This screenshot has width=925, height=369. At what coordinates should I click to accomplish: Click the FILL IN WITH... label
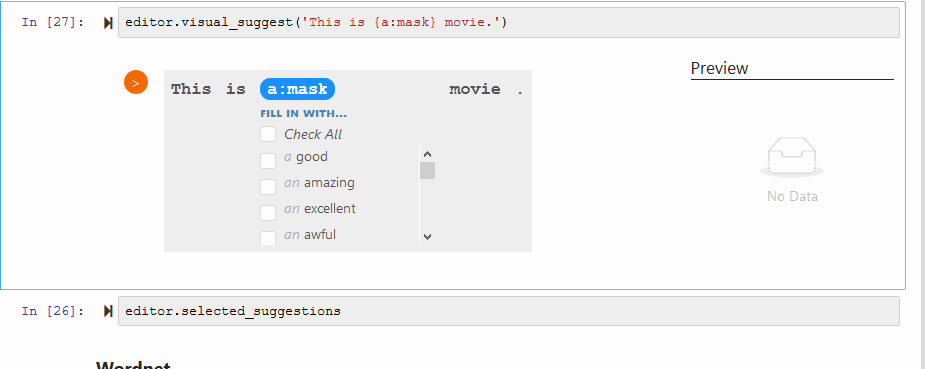(303, 114)
